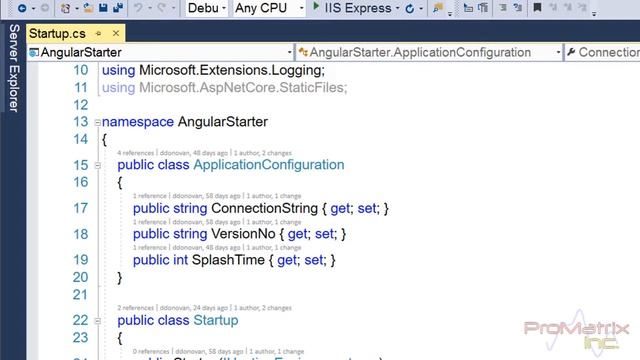This screenshot has width=640, height=360.
Task: Click the ConnectionString property name
Action: [x=264, y=208]
